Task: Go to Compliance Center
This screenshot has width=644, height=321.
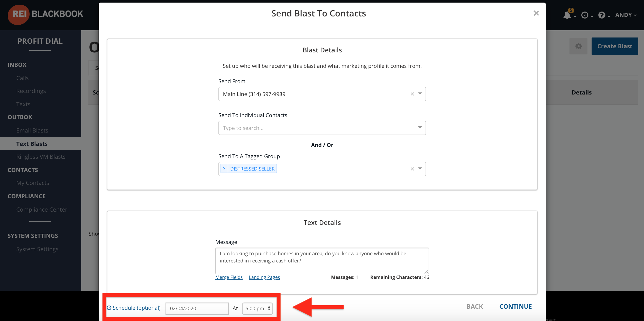Action: click(42, 210)
